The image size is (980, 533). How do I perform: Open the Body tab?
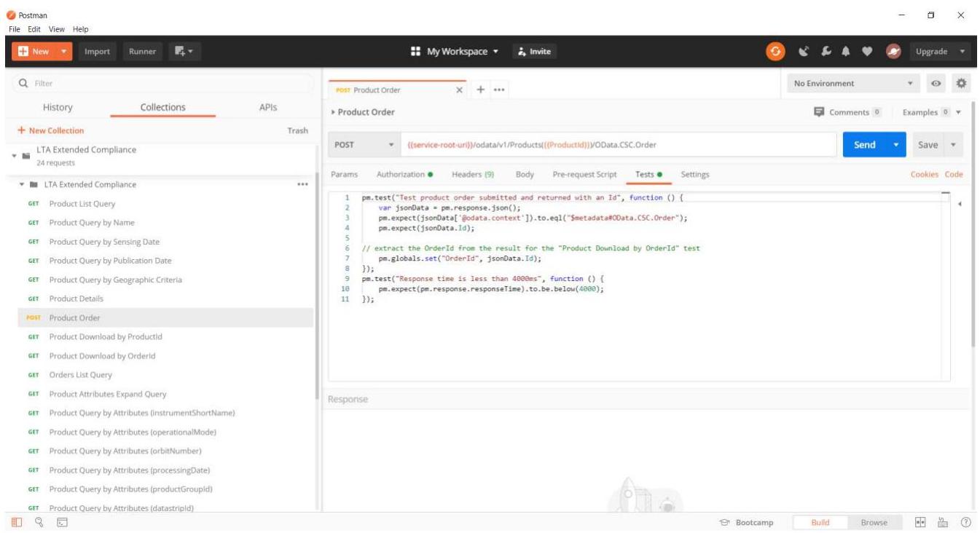525,175
